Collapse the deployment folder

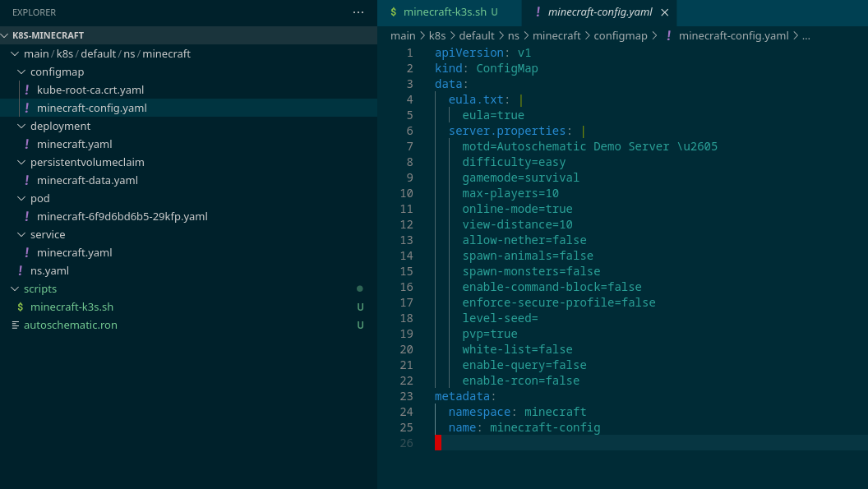tap(21, 126)
